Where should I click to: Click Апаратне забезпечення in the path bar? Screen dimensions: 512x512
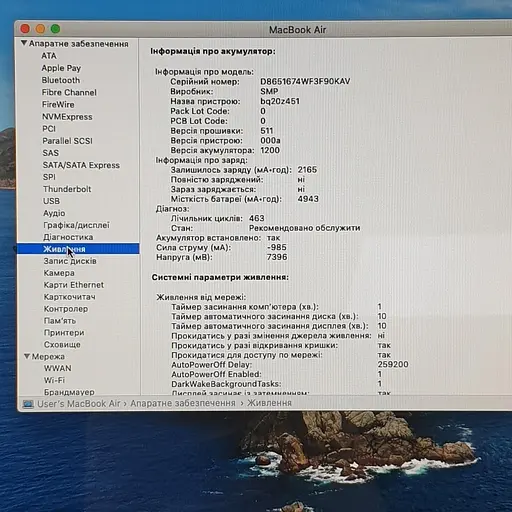point(183,403)
